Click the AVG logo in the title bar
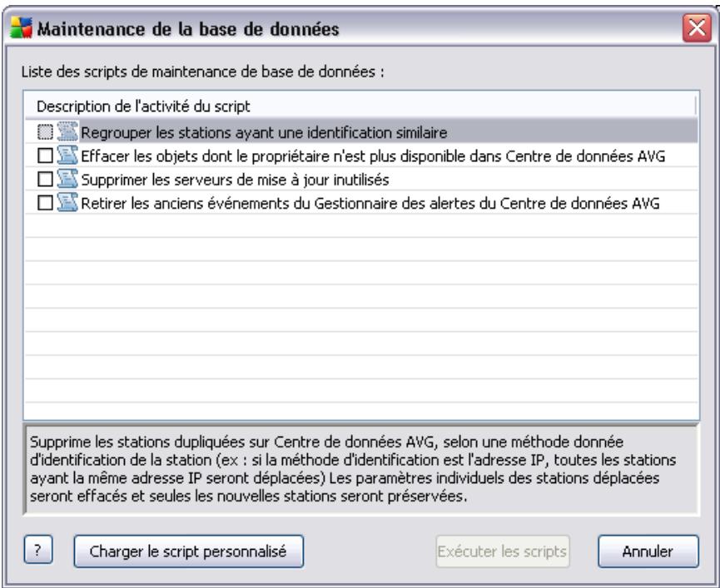Screen dimensions: 720x588 point(21,28)
